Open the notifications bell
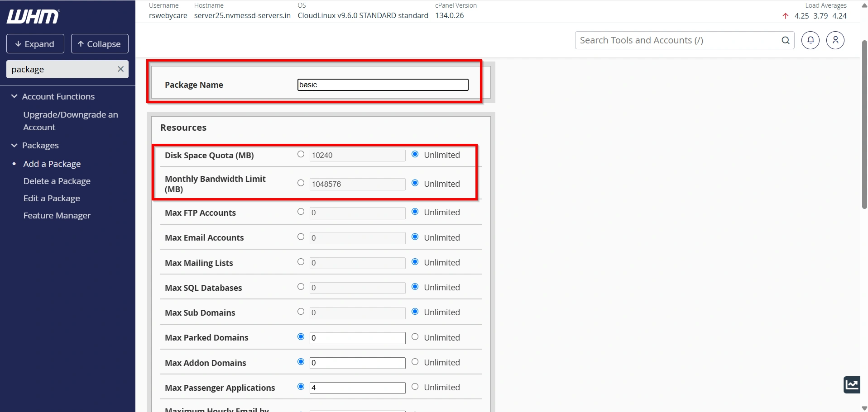Image resolution: width=868 pixels, height=412 pixels. tap(810, 40)
